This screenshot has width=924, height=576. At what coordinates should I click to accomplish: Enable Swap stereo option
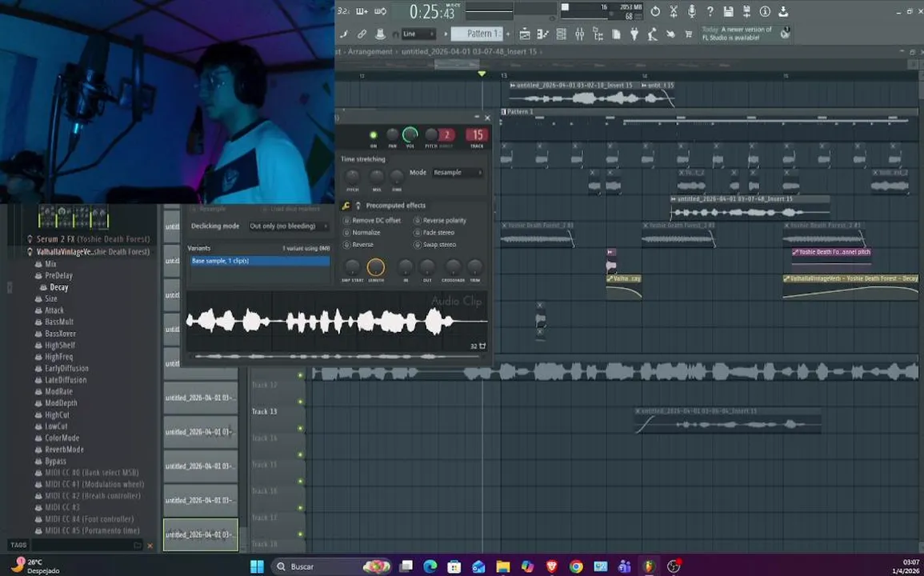[435, 245]
